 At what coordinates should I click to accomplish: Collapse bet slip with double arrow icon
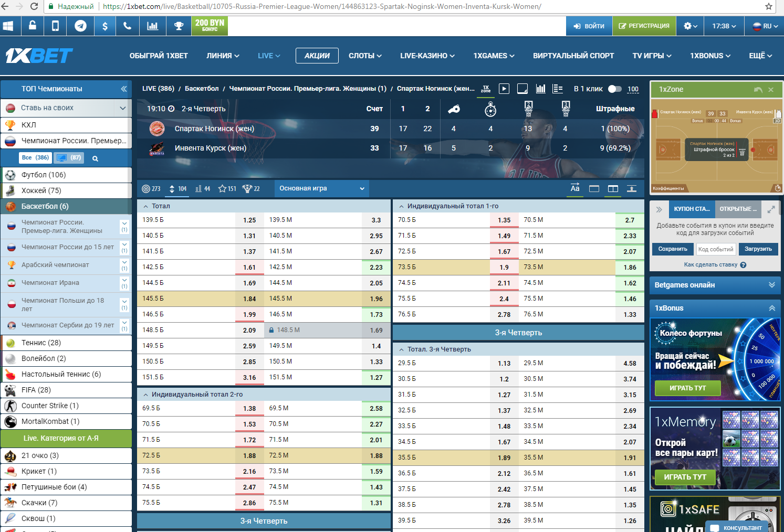click(659, 209)
